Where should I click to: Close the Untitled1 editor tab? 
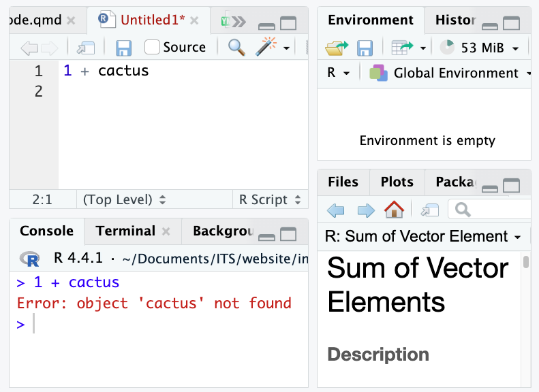194,20
